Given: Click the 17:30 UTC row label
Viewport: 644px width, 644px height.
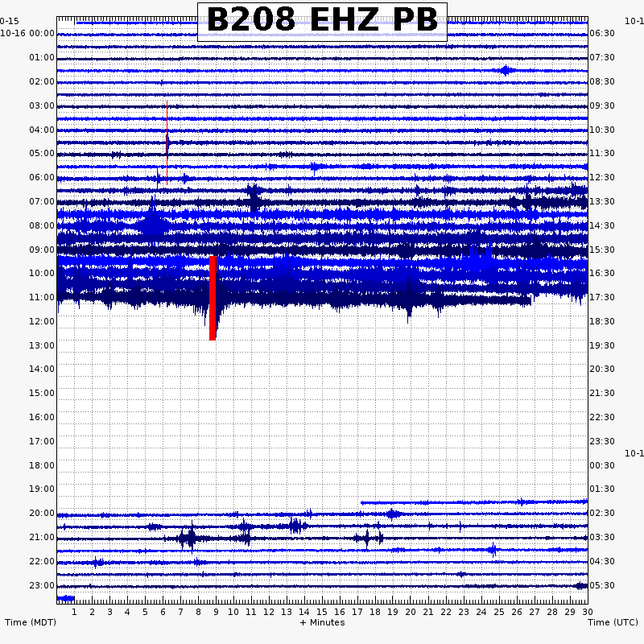Looking at the screenshot, I should (x=602, y=297).
